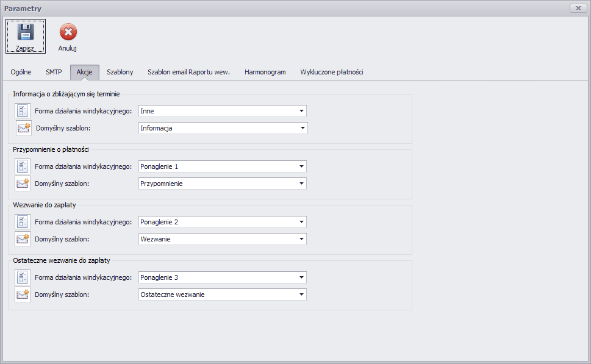Click the red Anuluj cancel icon
This screenshot has height=364, width=591.
68,32
